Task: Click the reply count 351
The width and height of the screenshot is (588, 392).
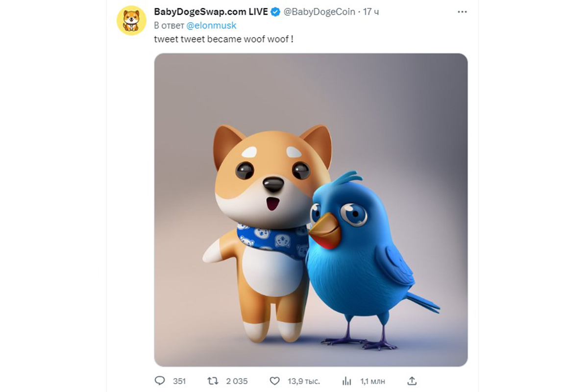Action: point(179,381)
